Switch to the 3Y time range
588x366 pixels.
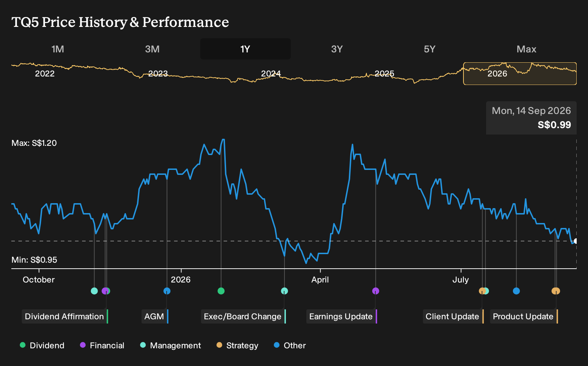(337, 49)
